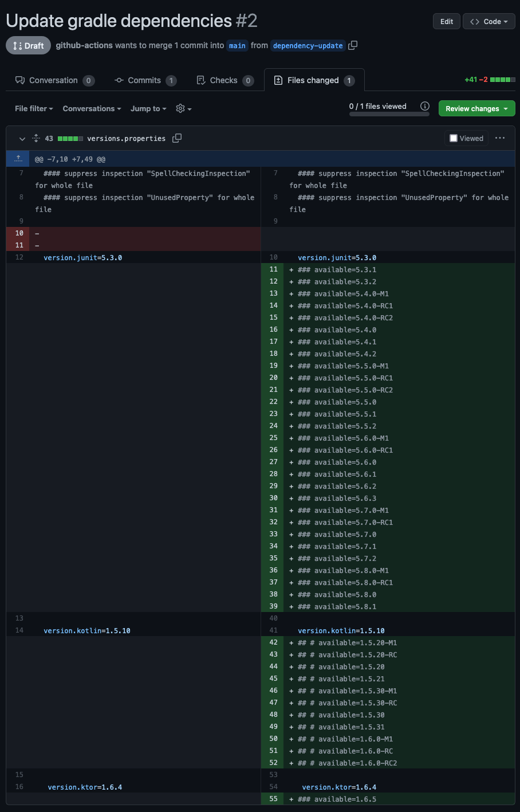Switch to the Conversation tab
The image size is (520, 812).
(53, 80)
